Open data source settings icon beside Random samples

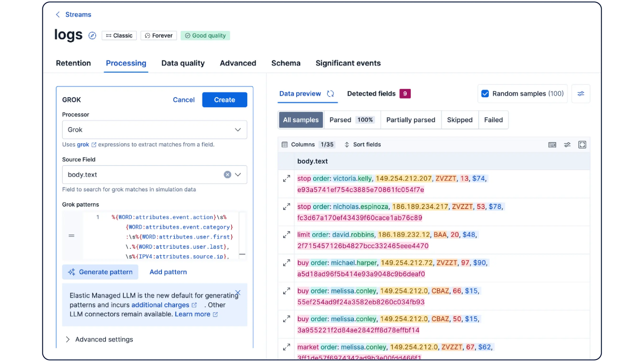(581, 94)
